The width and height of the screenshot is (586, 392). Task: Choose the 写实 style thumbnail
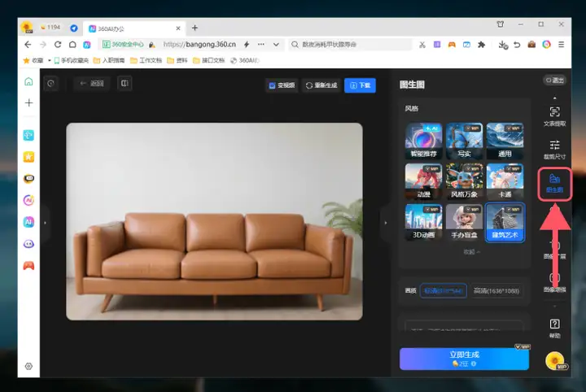[464, 141]
